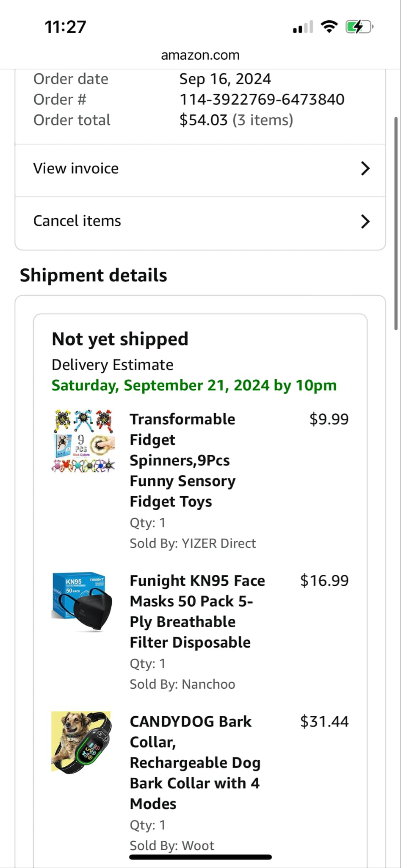
Task: Open the Fidget Spinners product image
Action: [x=83, y=441]
